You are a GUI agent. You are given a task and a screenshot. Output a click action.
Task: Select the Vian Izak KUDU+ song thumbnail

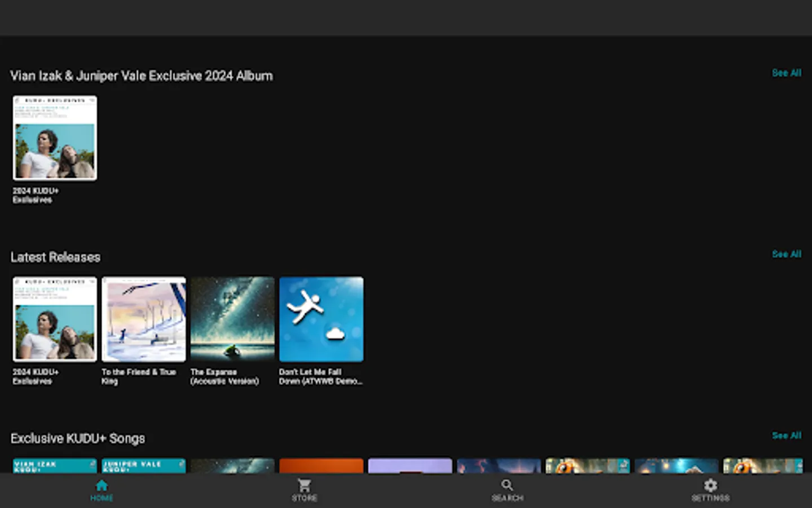click(x=54, y=466)
